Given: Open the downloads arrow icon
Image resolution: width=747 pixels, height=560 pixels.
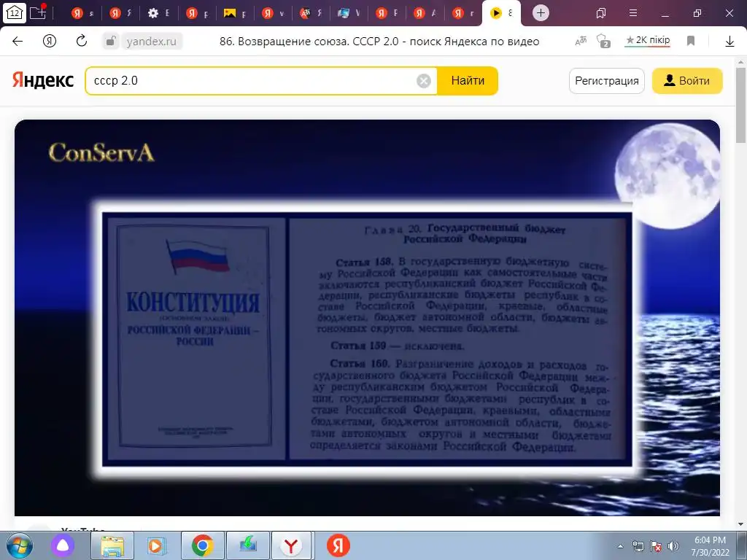Looking at the screenshot, I should coord(729,42).
